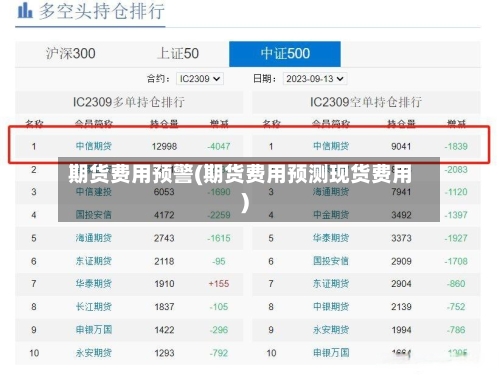
Task: Click holding value 9041
Action: coord(401,146)
